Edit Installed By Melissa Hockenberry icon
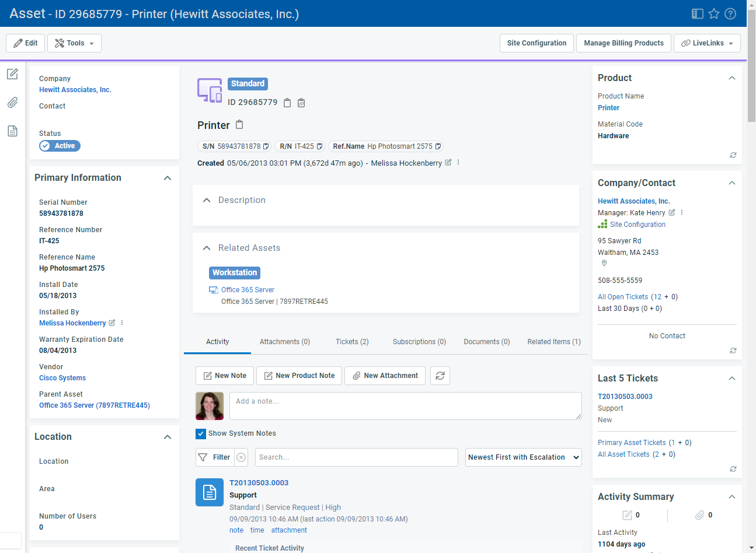 pos(112,323)
